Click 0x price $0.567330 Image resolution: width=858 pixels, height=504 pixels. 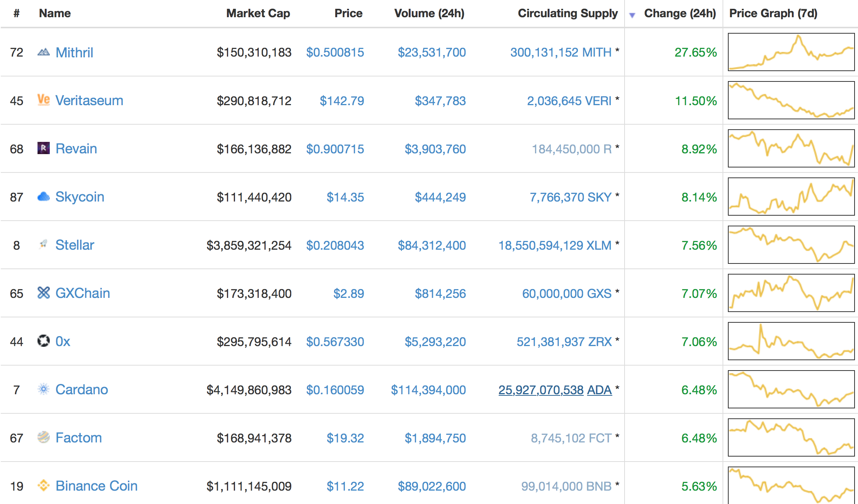pyautogui.click(x=335, y=341)
